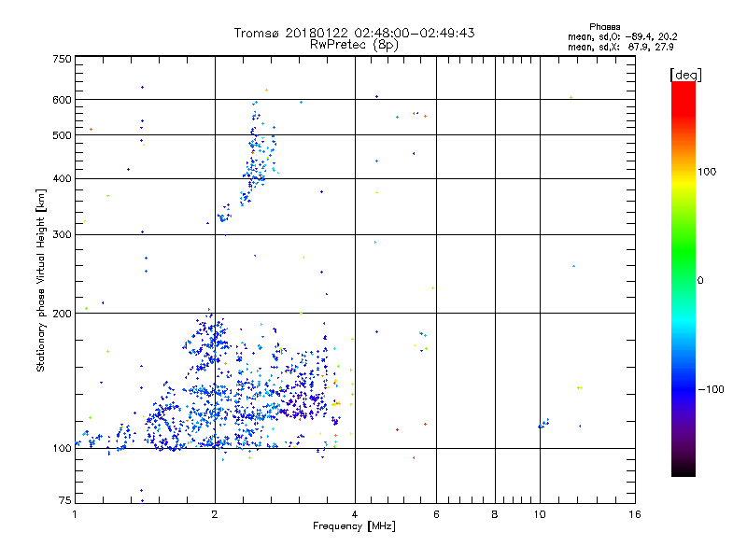Screen dimensions: 747x560
Task: Click the y-axis tick label '300'
Action: click(x=62, y=234)
